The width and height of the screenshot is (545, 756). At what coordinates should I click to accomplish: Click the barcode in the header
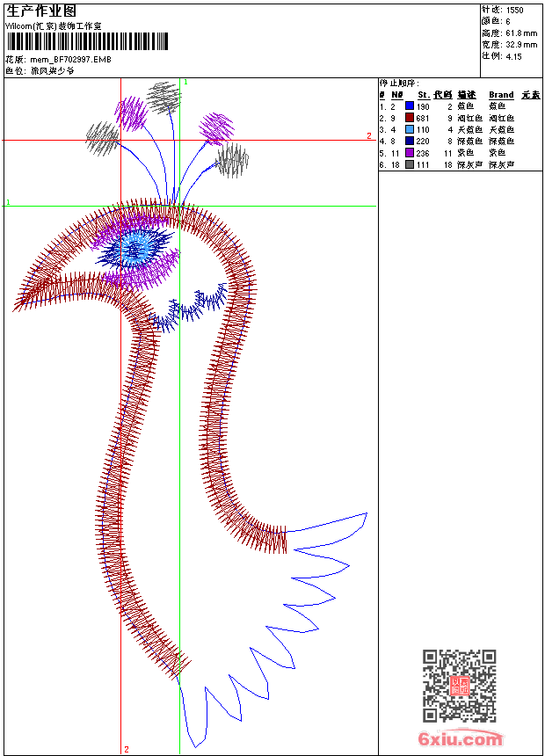pos(87,42)
